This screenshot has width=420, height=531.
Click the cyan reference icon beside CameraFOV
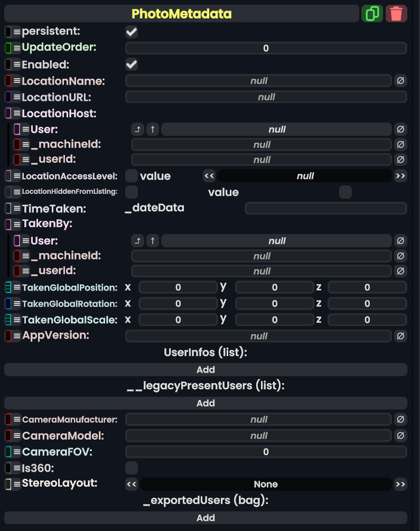point(8,452)
